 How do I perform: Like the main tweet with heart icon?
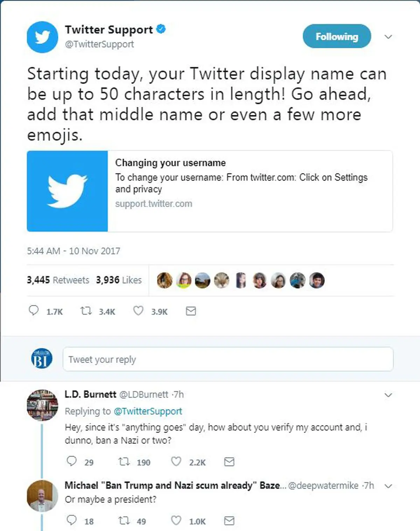[x=138, y=311]
